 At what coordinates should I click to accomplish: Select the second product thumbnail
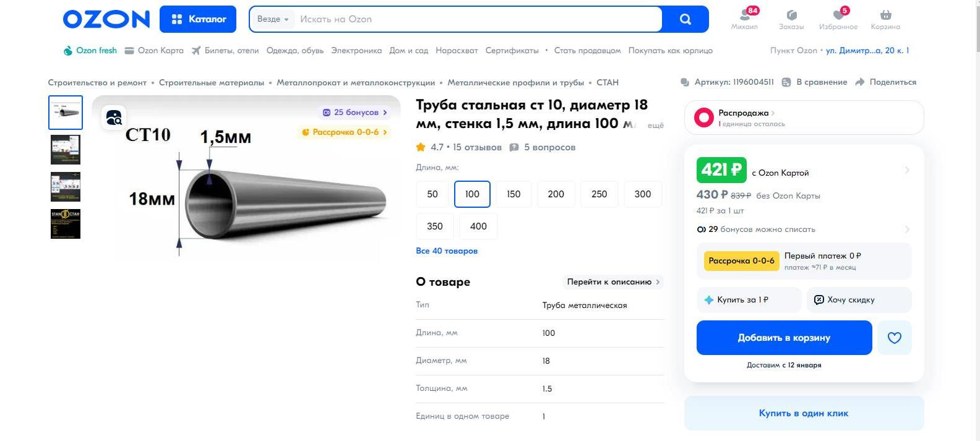[66, 150]
